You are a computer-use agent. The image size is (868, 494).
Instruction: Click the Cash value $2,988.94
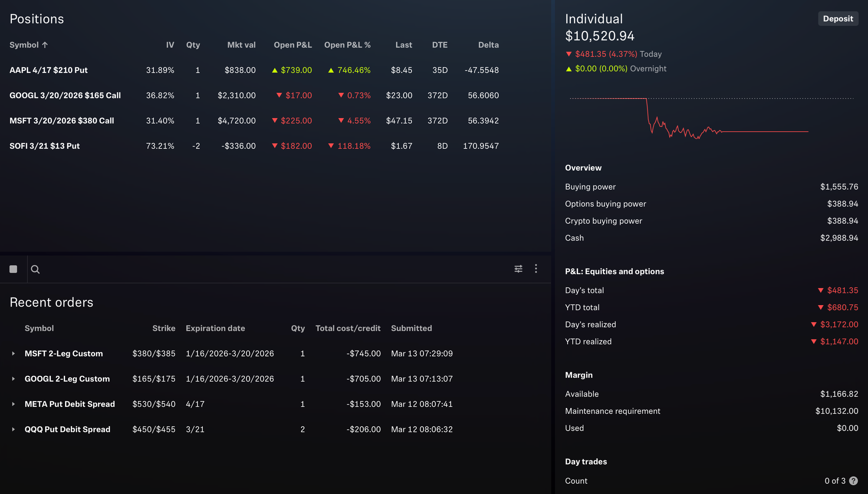pyautogui.click(x=839, y=238)
